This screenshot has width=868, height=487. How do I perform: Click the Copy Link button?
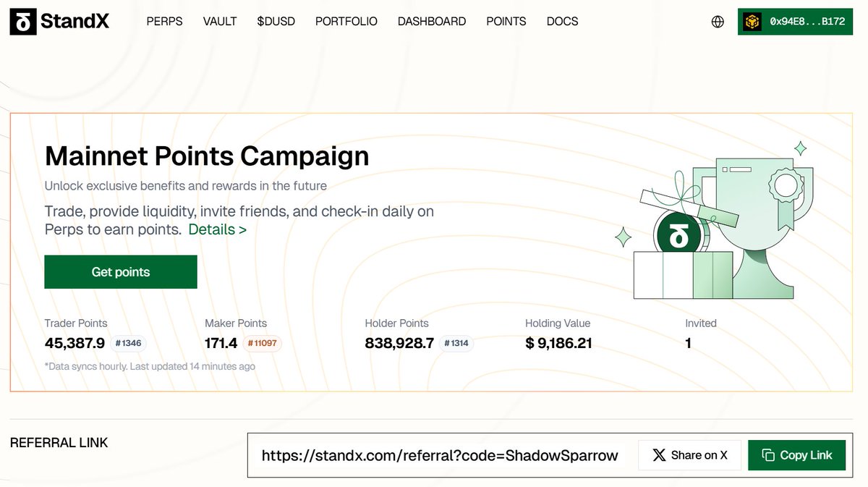click(797, 455)
